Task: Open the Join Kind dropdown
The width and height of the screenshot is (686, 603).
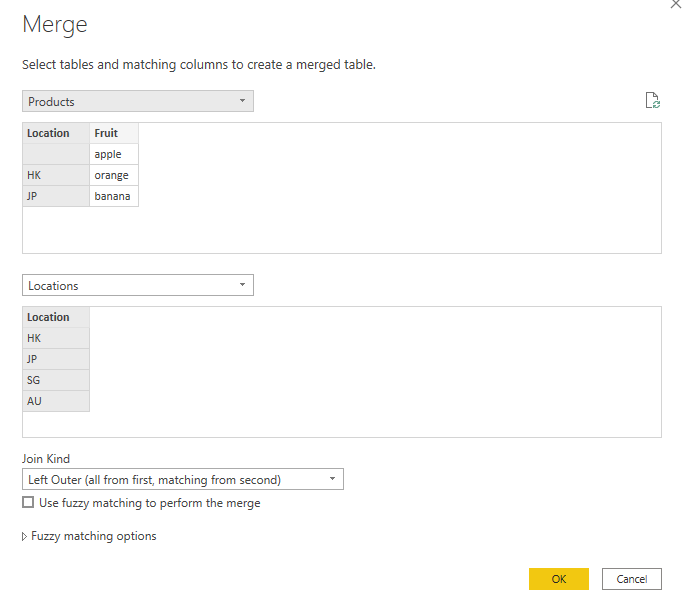Action: point(183,479)
